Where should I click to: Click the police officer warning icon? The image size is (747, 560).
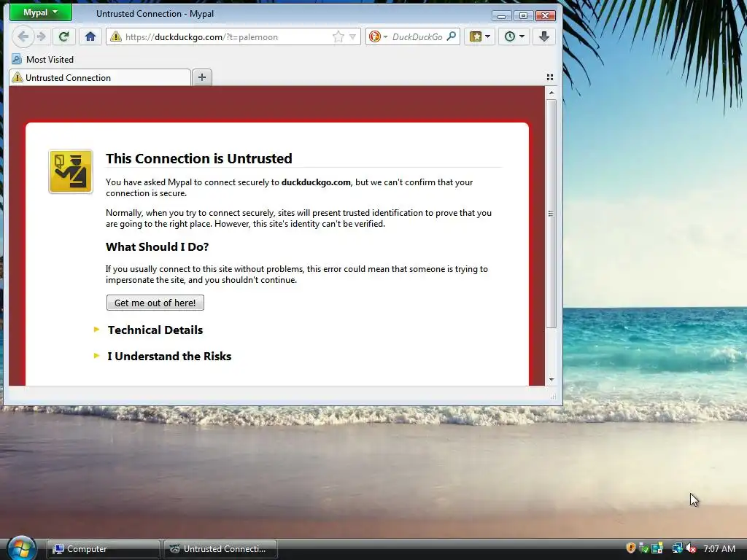point(71,171)
